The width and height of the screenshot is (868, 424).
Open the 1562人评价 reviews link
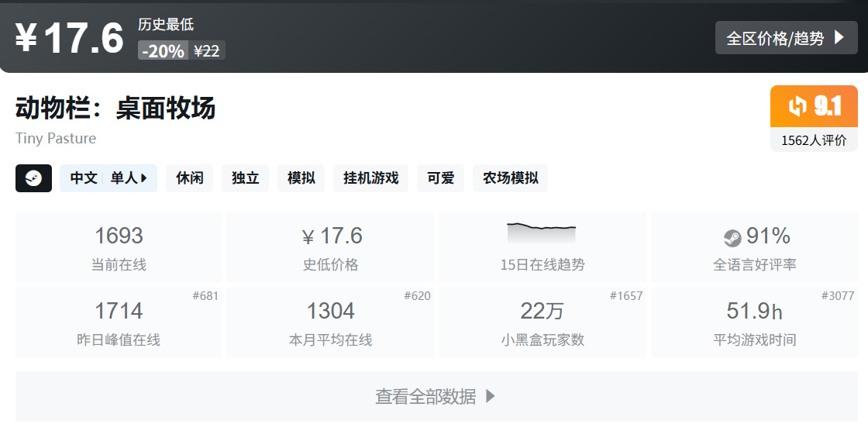pyautogui.click(x=814, y=140)
